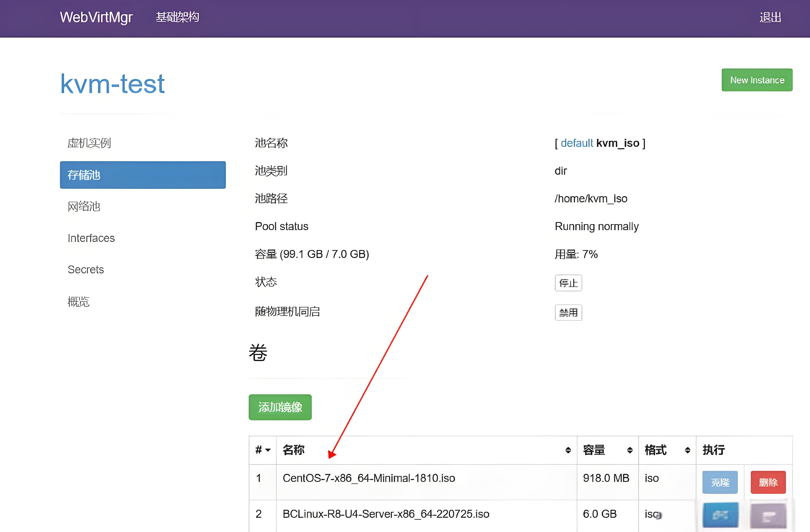Click 退出 to log out
The image size is (810, 532).
pyautogui.click(x=770, y=17)
